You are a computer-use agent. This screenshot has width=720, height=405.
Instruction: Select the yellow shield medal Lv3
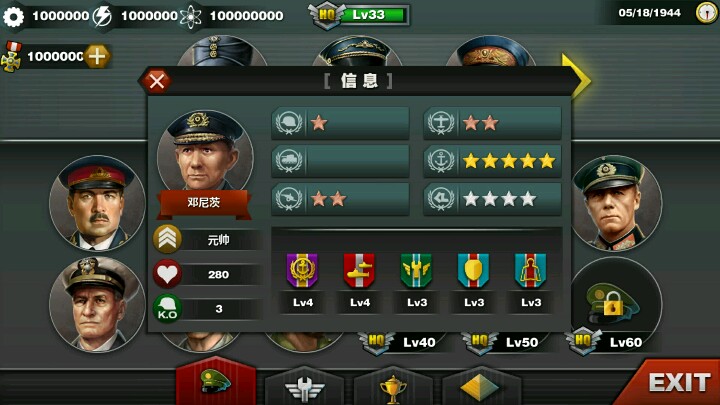[x=473, y=270]
